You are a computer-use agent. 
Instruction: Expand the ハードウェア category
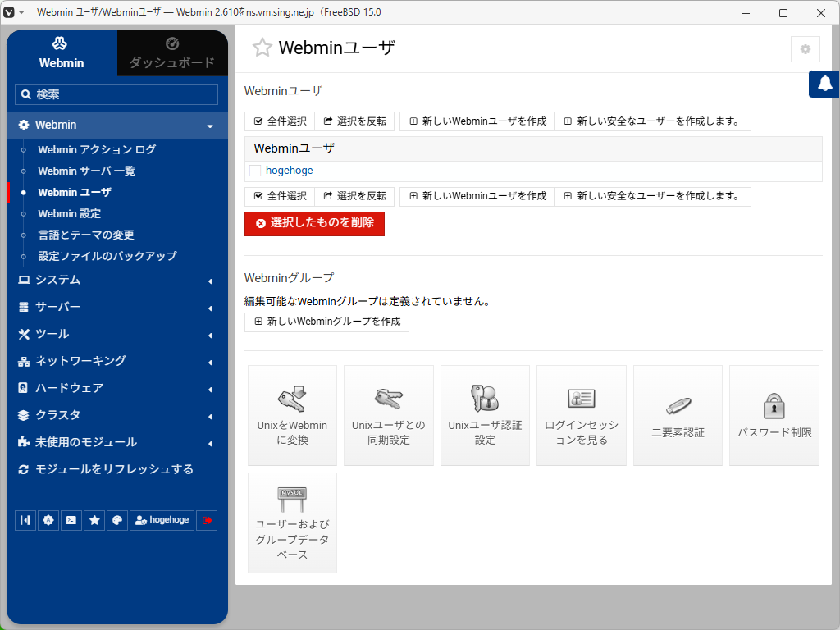[x=117, y=388]
